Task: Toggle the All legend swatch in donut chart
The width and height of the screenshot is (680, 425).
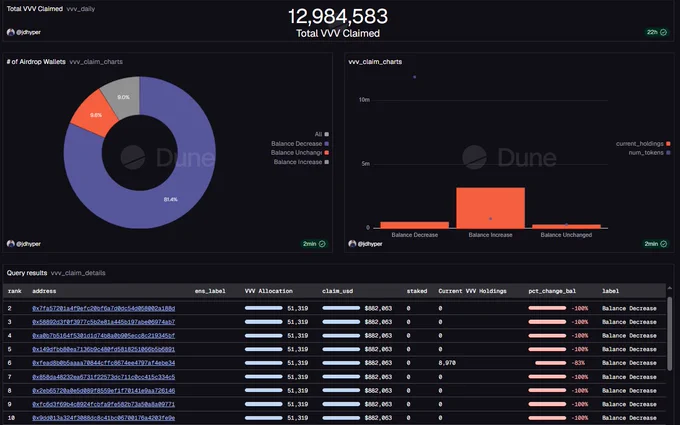Action: click(x=327, y=134)
